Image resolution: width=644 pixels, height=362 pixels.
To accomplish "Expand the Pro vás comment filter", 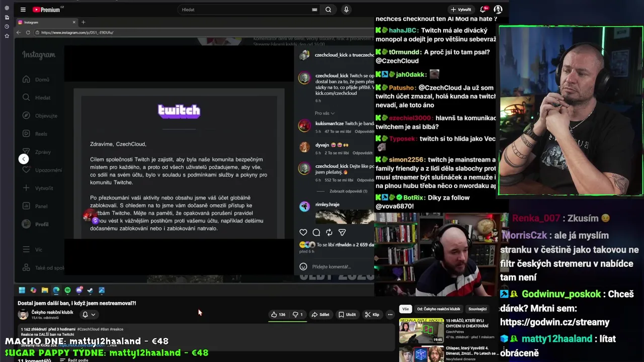I will (x=325, y=113).
